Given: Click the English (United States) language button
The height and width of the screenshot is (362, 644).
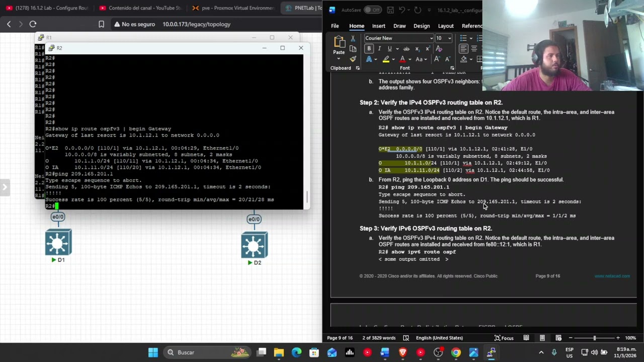Looking at the screenshot, I should pos(439,338).
